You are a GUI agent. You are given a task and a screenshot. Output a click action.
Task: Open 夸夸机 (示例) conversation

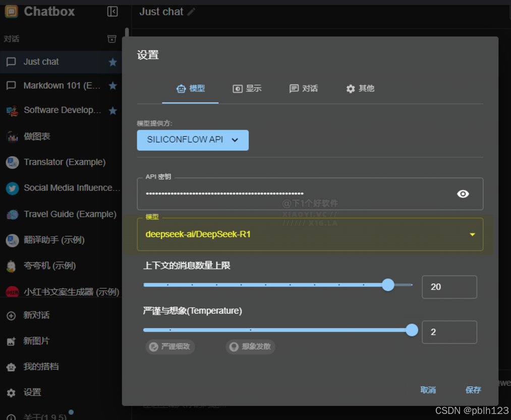point(61,266)
